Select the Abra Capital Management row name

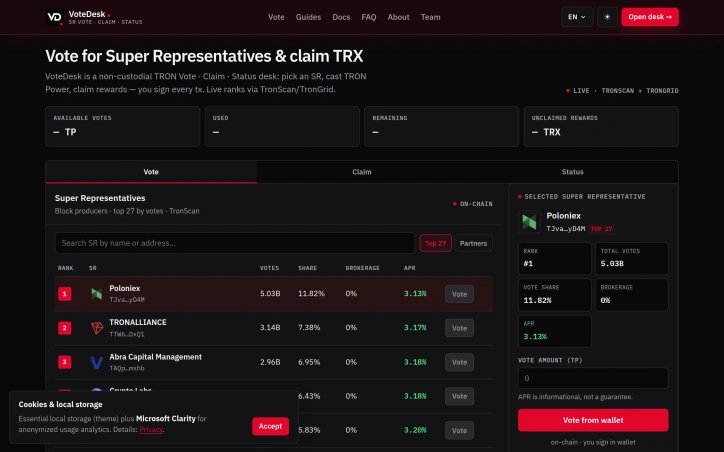155,357
